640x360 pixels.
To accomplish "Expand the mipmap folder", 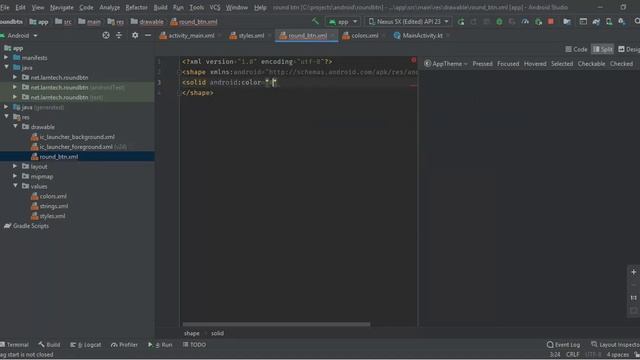I will (15, 176).
